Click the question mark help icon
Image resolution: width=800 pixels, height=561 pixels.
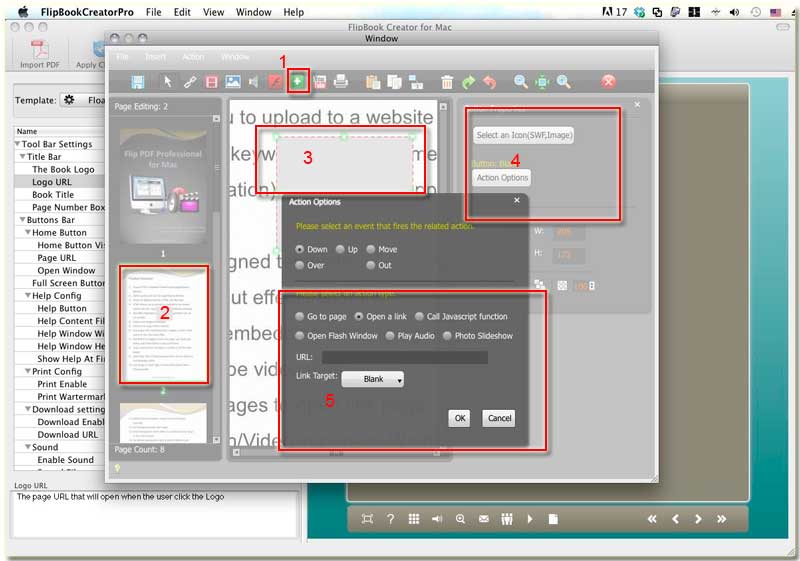pyautogui.click(x=390, y=519)
